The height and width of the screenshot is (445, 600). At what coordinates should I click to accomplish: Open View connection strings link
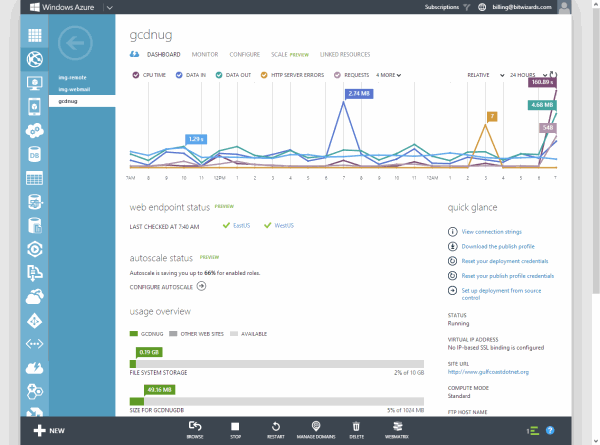491,231
